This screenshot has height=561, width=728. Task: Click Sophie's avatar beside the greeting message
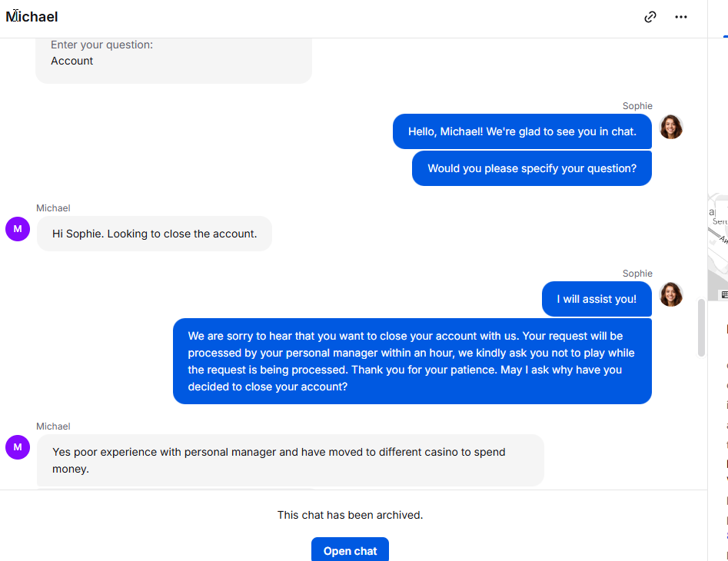coord(671,127)
